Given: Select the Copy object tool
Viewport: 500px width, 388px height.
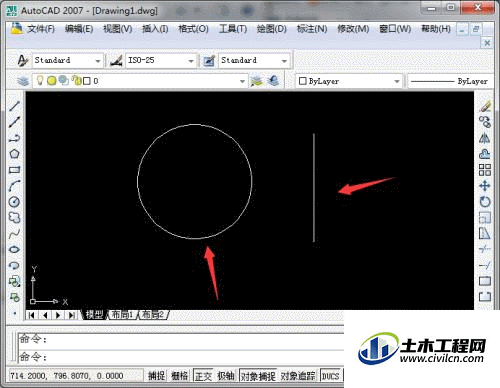Looking at the screenshot, I should 485,122.
